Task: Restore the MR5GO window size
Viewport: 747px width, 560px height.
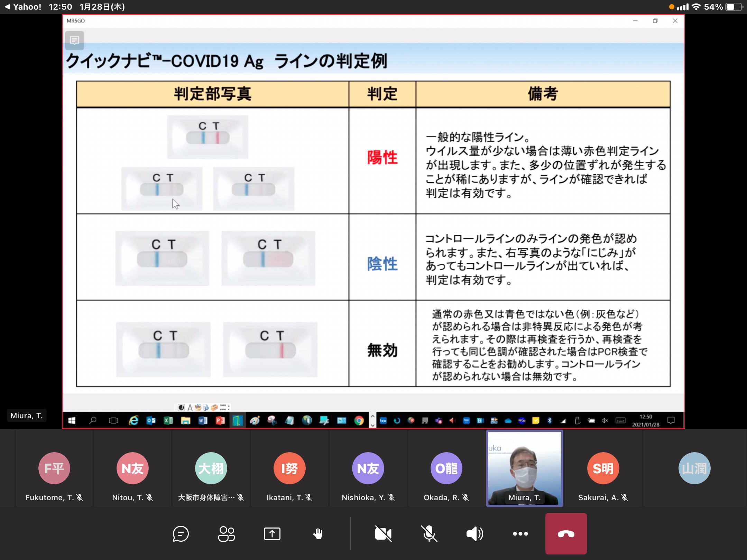Action: click(x=655, y=21)
